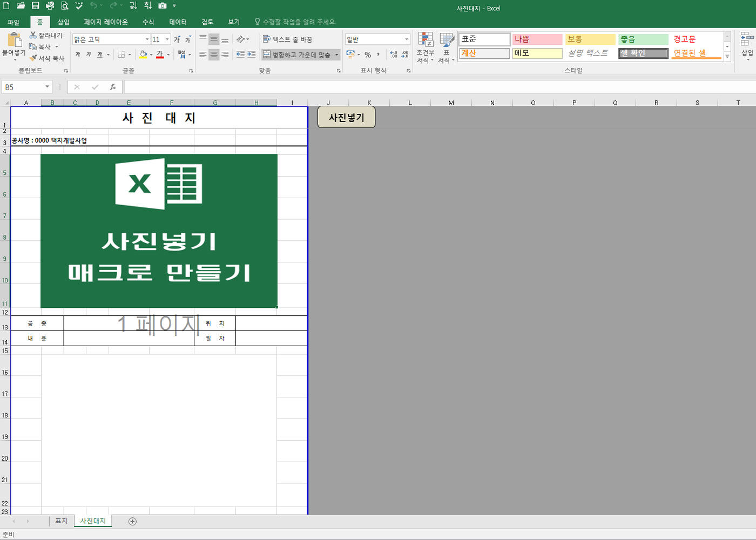756x540 pixels.
Task: Toggle align text right
Action: point(225,55)
